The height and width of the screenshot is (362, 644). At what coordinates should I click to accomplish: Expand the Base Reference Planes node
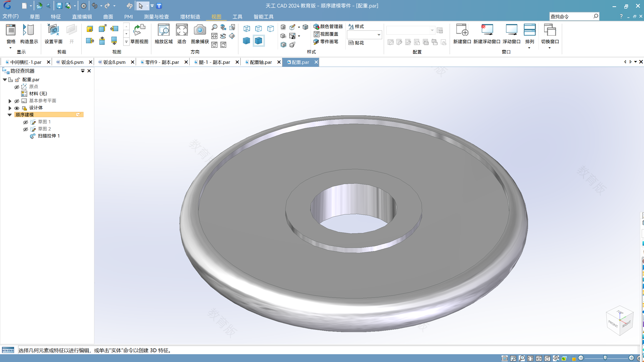pos(10,101)
